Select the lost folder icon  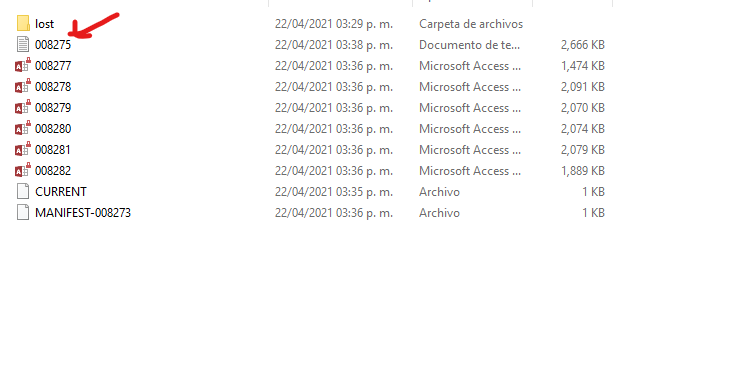click(x=23, y=23)
